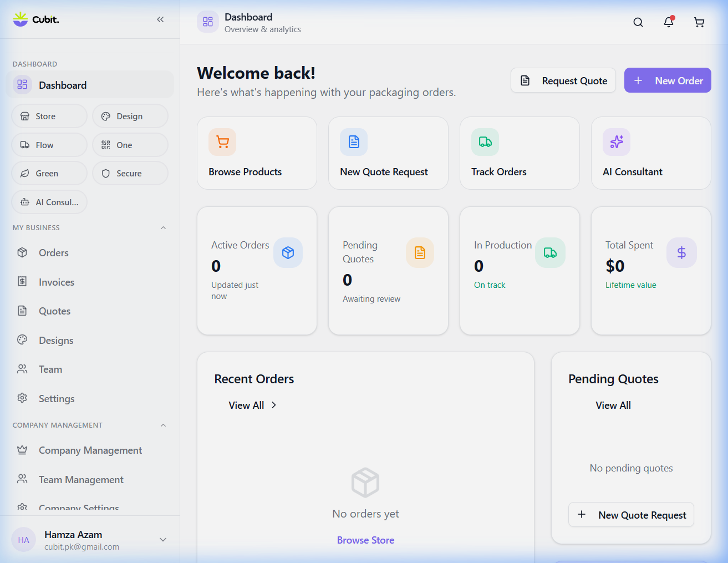
Task: Expand the Hamza Azam account menu
Action: click(x=163, y=540)
